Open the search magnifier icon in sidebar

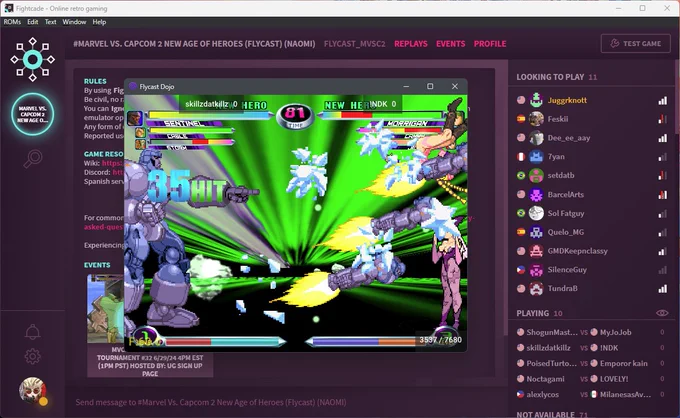coord(33,158)
